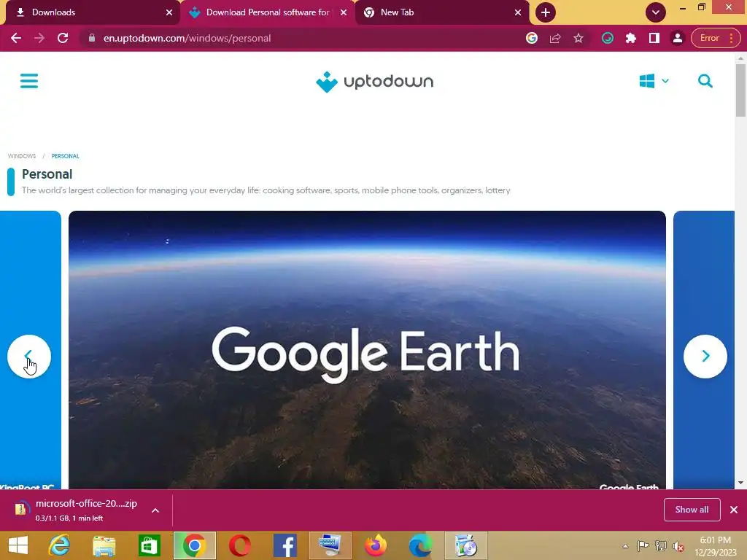Open the Chrome profile icon
This screenshot has height=560, width=747.
pos(678,38)
